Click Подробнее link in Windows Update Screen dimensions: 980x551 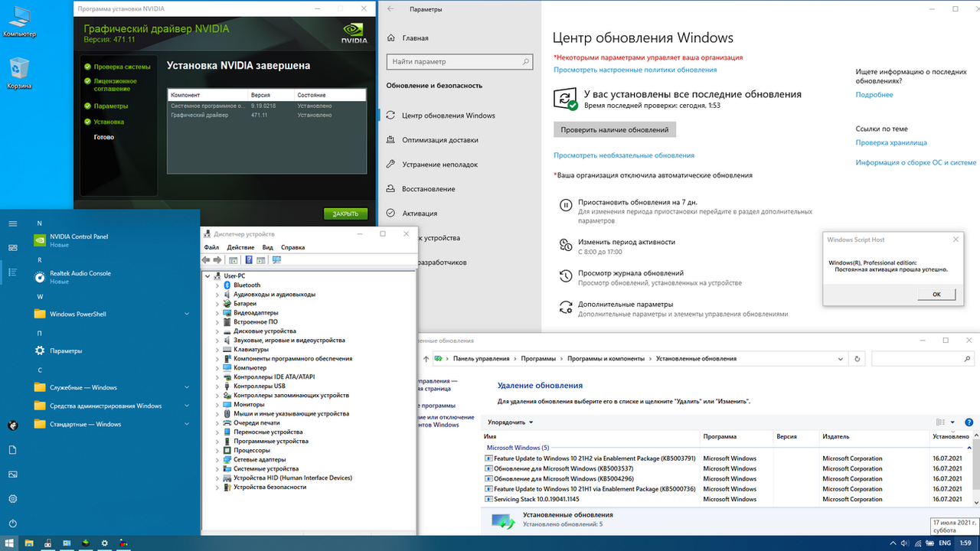(874, 95)
